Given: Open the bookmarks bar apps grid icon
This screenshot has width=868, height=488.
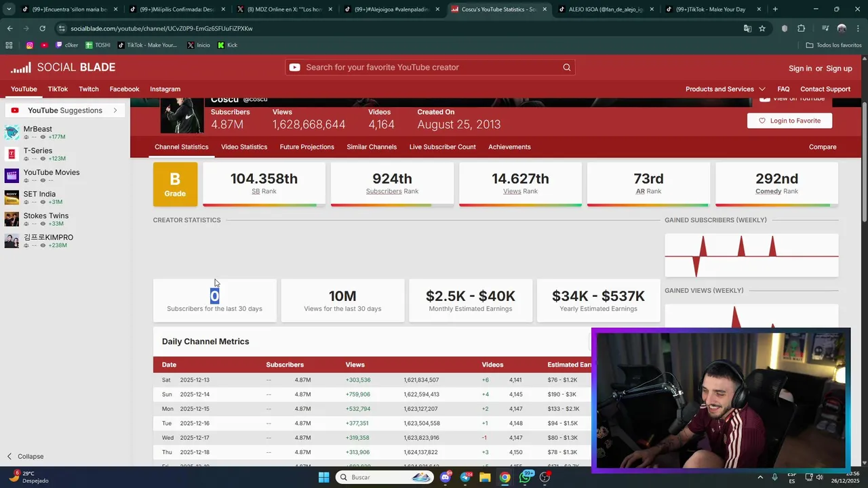Looking at the screenshot, I should click(x=9, y=45).
